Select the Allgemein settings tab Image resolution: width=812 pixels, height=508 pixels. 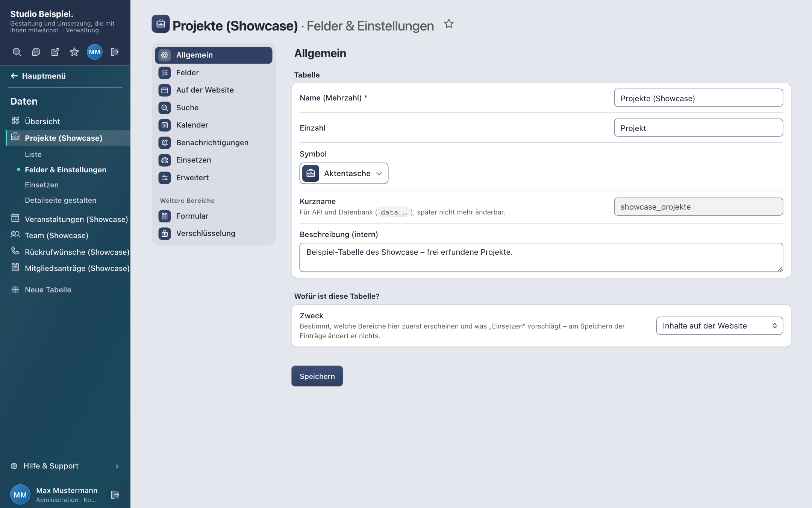[214, 55]
